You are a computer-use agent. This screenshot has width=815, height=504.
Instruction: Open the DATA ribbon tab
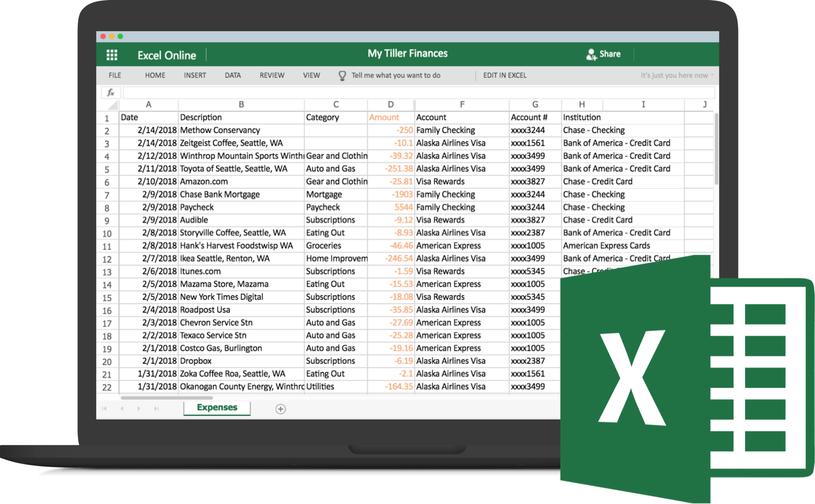pos(233,76)
